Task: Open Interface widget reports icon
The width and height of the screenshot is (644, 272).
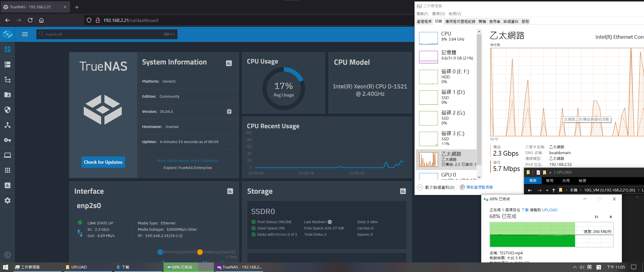Action: click(230, 191)
